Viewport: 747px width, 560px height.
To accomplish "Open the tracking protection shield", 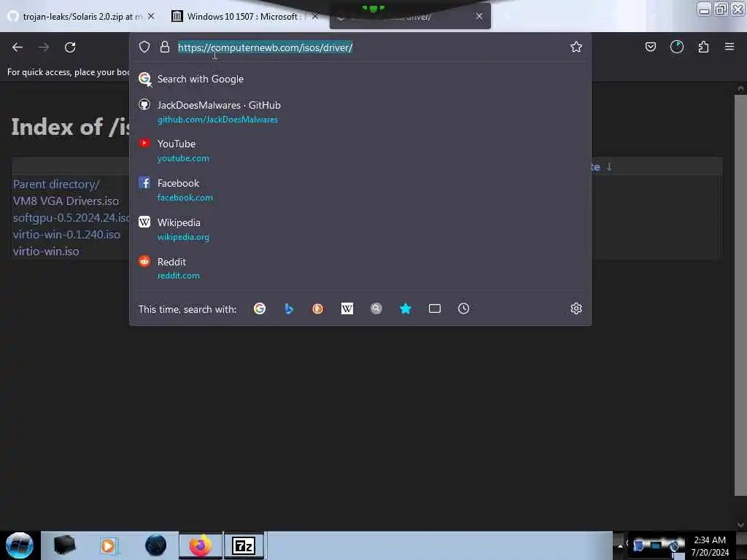I will [144, 47].
